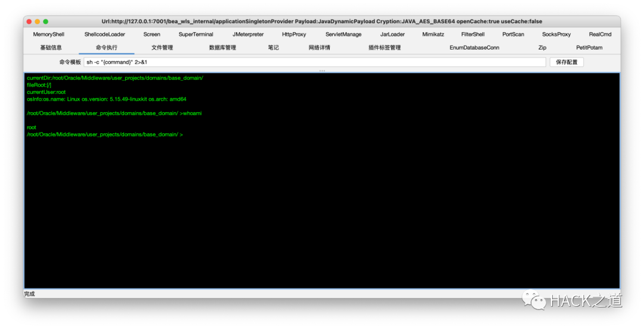Click the 保存配置 button
The height and width of the screenshot is (329, 644).
(566, 62)
